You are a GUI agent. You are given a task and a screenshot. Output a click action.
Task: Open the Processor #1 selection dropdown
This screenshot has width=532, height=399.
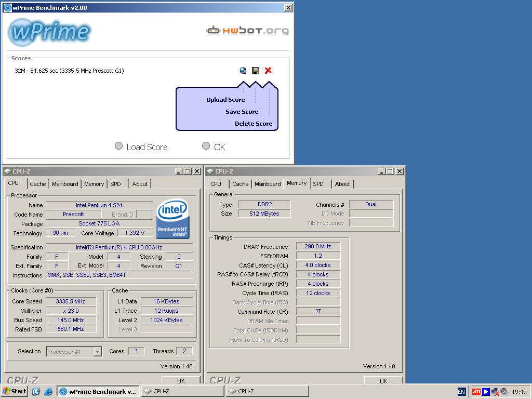click(97, 352)
